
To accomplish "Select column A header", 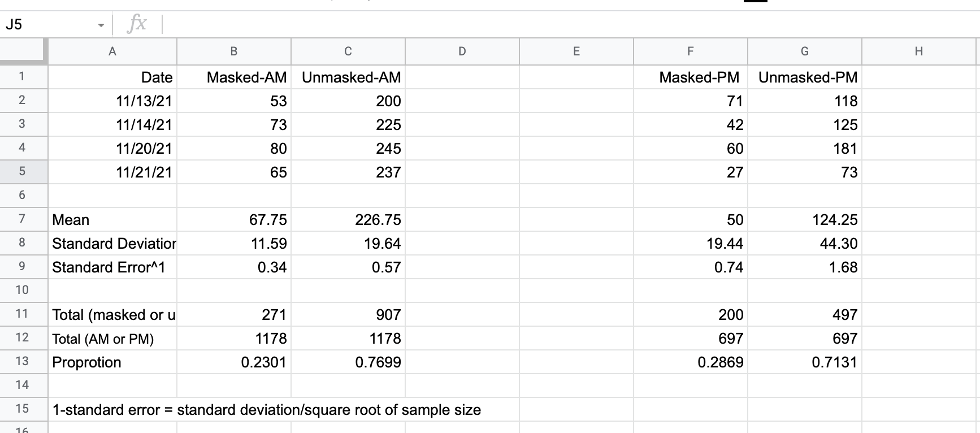I will click(x=112, y=51).
